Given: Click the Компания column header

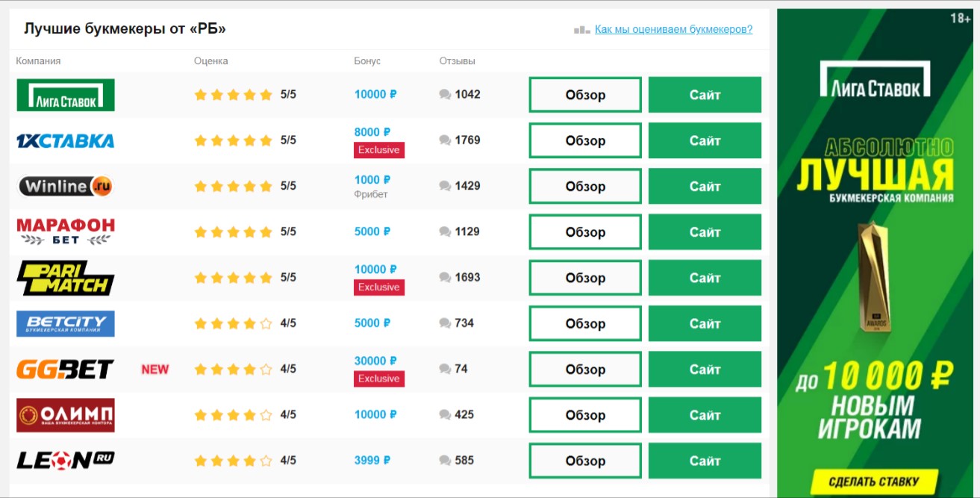Looking at the screenshot, I should 38,61.
